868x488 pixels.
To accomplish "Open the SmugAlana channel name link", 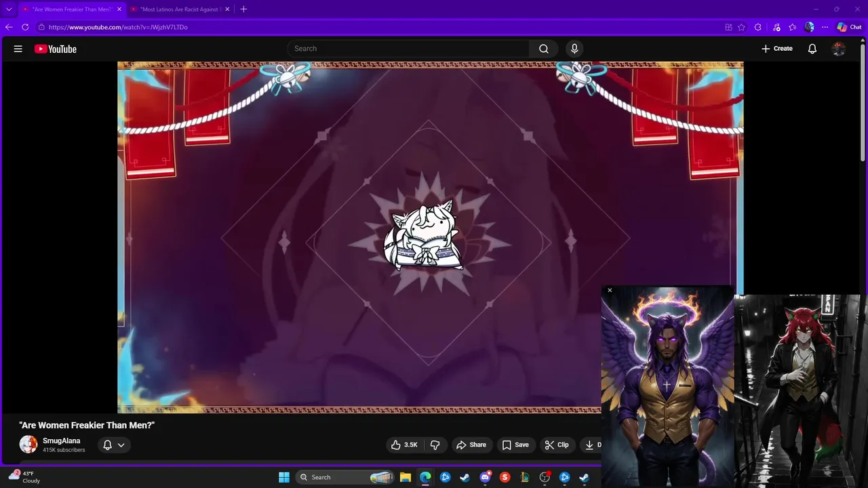I will [x=61, y=441].
